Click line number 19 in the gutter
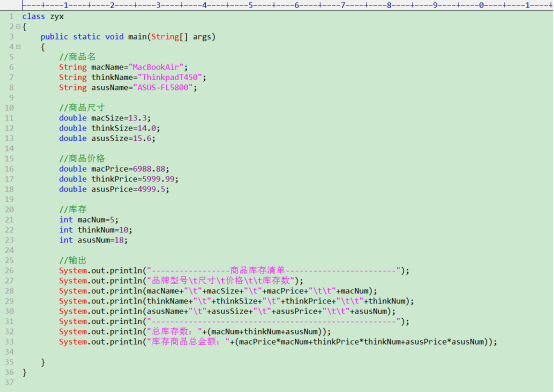This screenshot has width=554, height=392. pyautogui.click(x=10, y=200)
